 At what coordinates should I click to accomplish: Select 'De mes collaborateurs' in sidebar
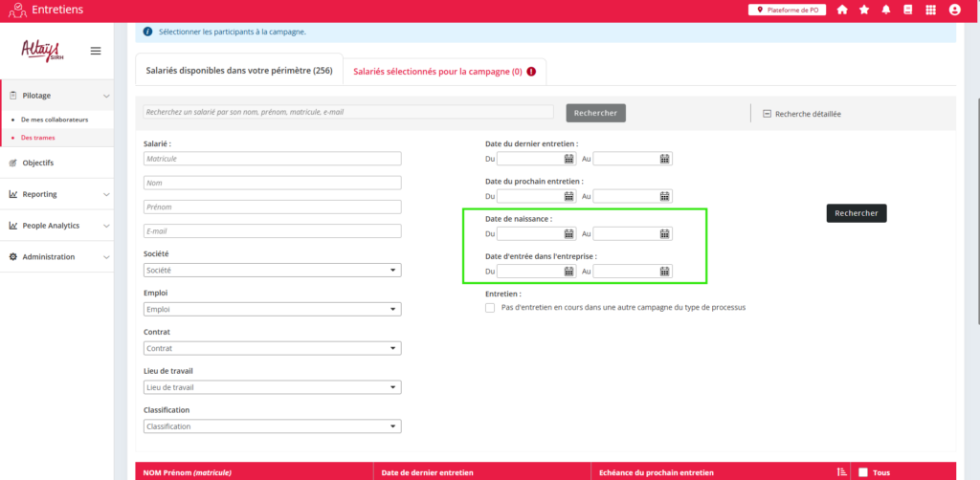click(55, 120)
